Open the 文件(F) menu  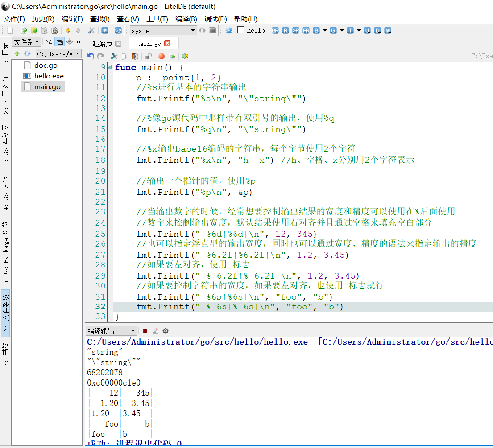point(14,19)
